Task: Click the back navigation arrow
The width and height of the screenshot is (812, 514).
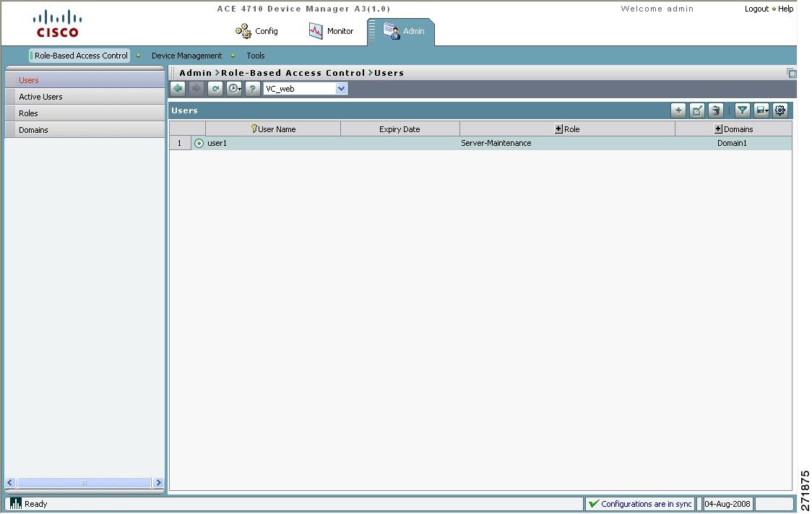Action: [x=177, y=88]
